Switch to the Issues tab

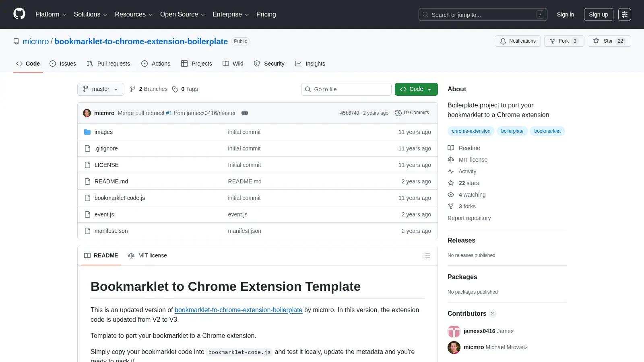(x=63, y=64)
